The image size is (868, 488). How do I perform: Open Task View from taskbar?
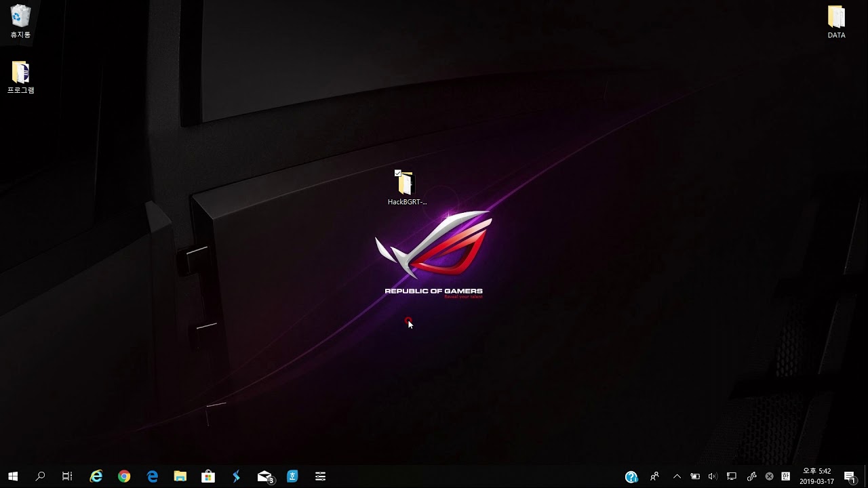click(x=67, y=476)
